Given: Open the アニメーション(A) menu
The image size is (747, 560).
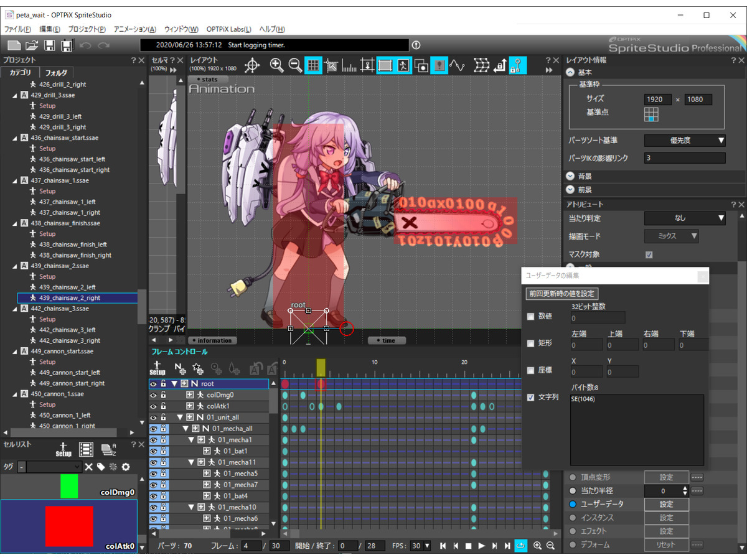Looking at the screenshot, I should click(x=135, y=29).
